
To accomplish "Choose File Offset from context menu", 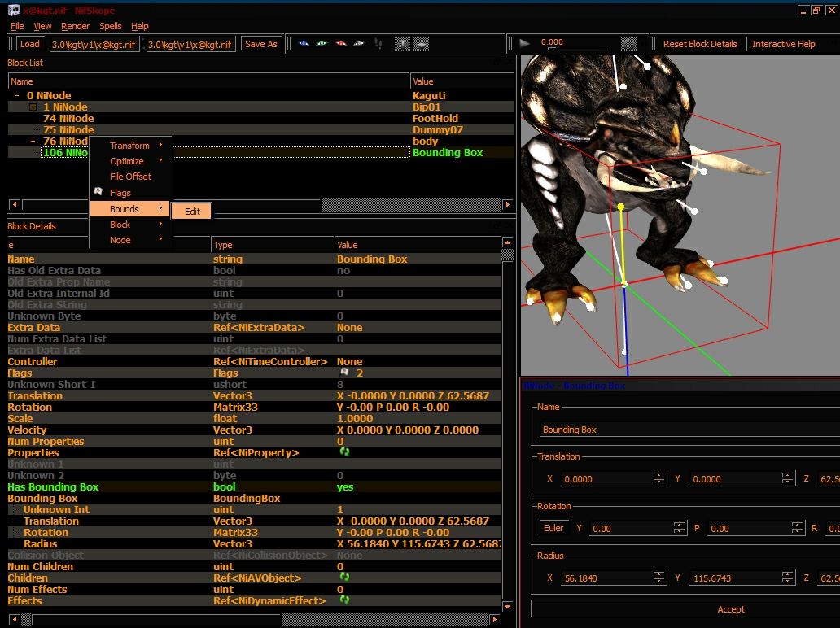I will (130, 177).
